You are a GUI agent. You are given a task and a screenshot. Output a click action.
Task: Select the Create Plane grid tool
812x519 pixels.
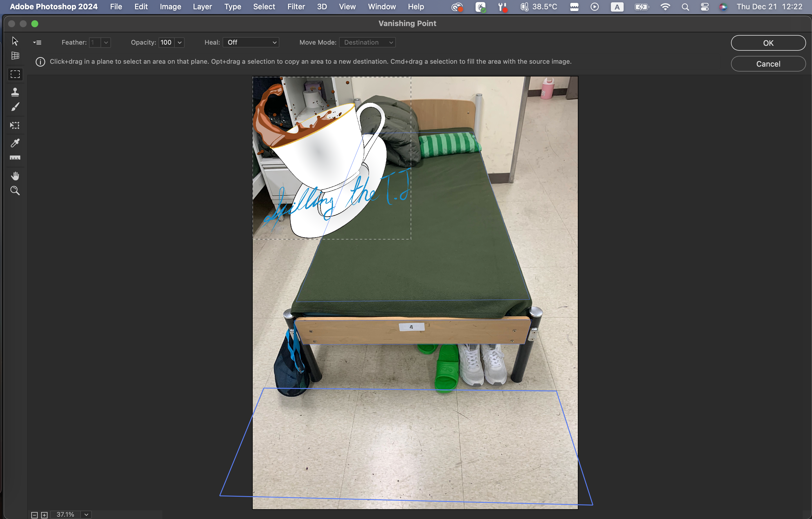pyautogui.click(x=15, y=56)
